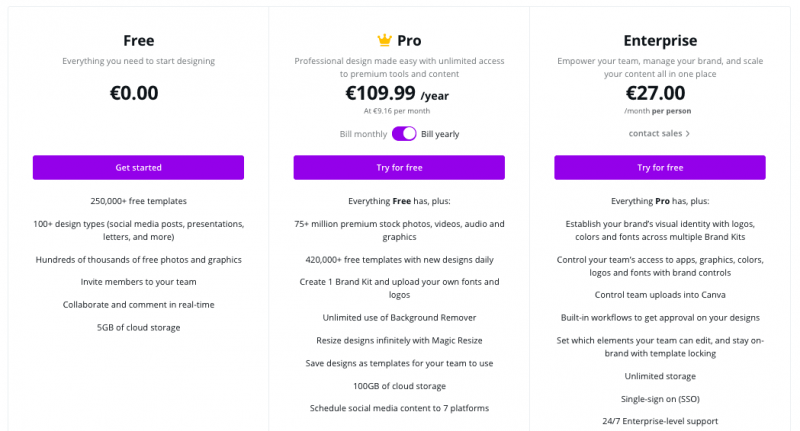Click 'Single-sign on (SSO)' feature text
Image resolution: width=800 pixels, height=431 pixels.
pos(660,399)
